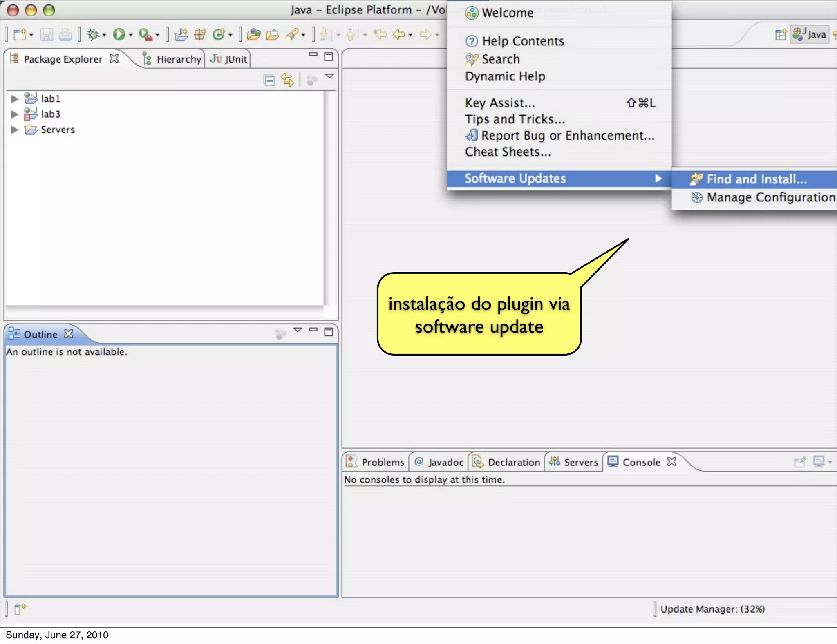This screenshot has width=837, height=644.
Task: Click Collapse All icon in Package Explorer
Action: point(269,80)
